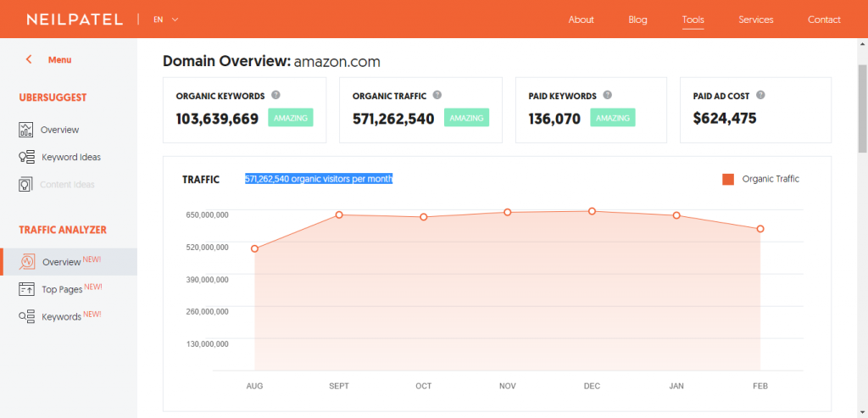Click the Paid Keywords AMAZING badge

[613, 118]
